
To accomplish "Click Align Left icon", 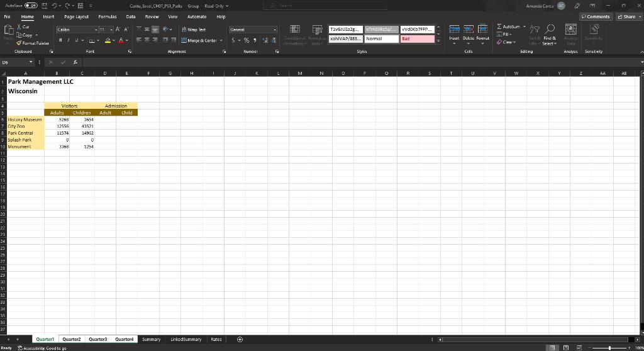I will pos(139,40).
